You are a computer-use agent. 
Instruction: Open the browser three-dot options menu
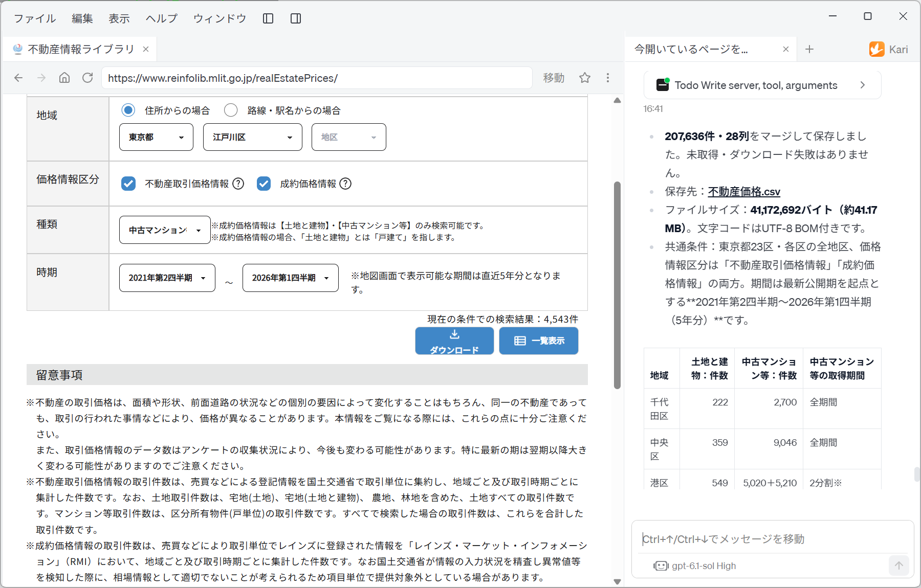(608, 78)
